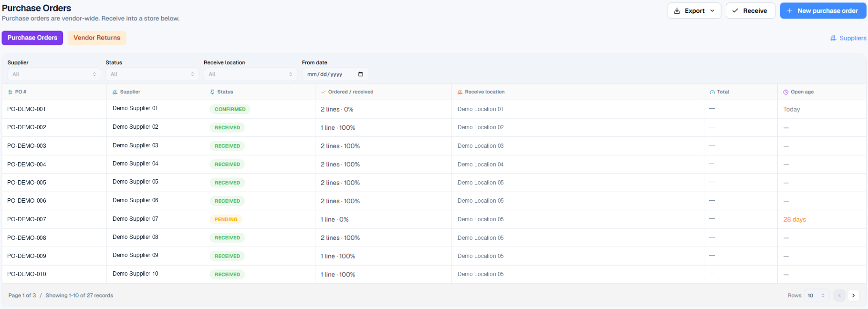The image size is (868, 309).
Task: Open purchase order PO-DEMO-007
Action: coord(27,219)
